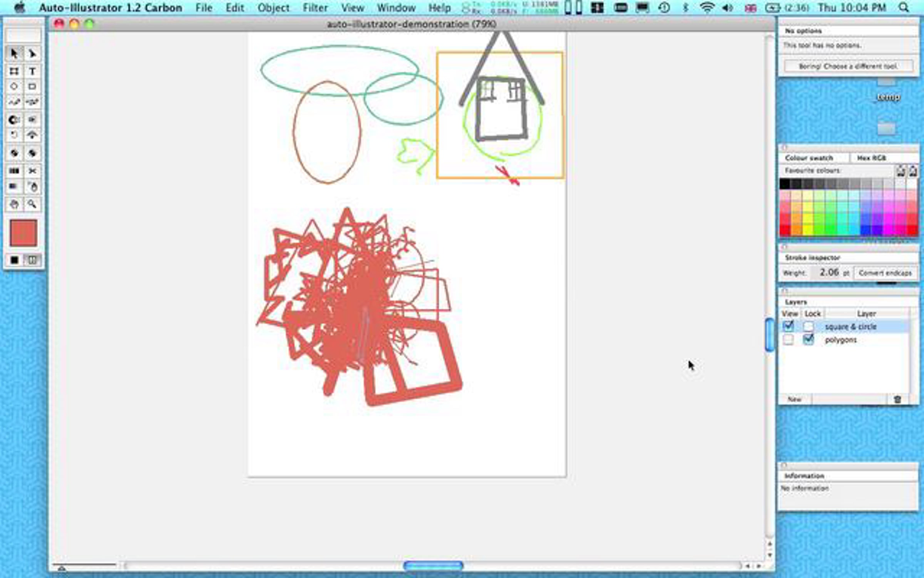Open the Object menu
This screenshot has height=578, width=924.
coord(273,8)
